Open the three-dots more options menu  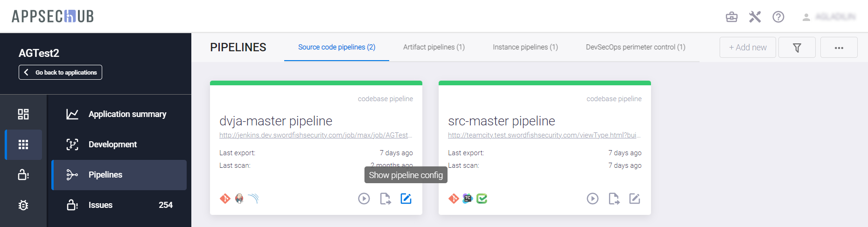(x=839, y=48)
